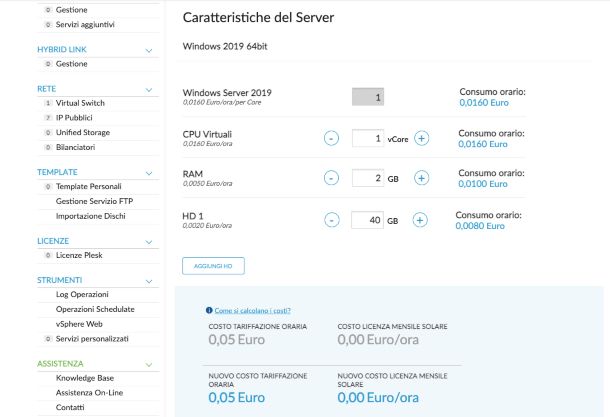This screenshot has height=417, width=610.
Task: Open Log Operazioni under STRUMENTI
Action: (x=82, y=294)
